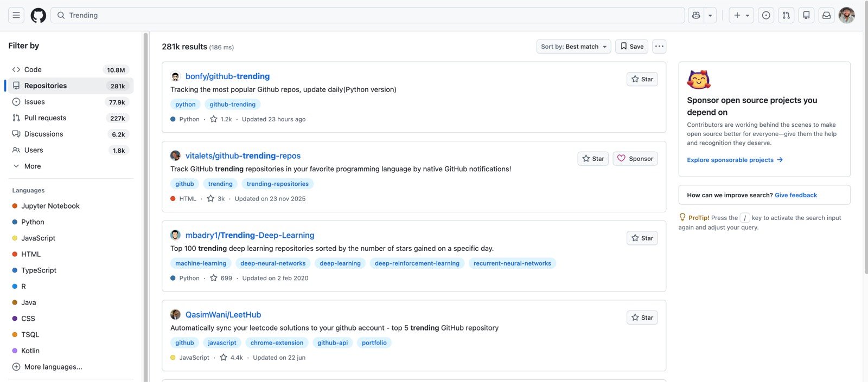Image resolution: width=868 pixels, height=382 pixels.
Task: Star the QasimWani/LeetHub repository
Action: pos(642,318)
